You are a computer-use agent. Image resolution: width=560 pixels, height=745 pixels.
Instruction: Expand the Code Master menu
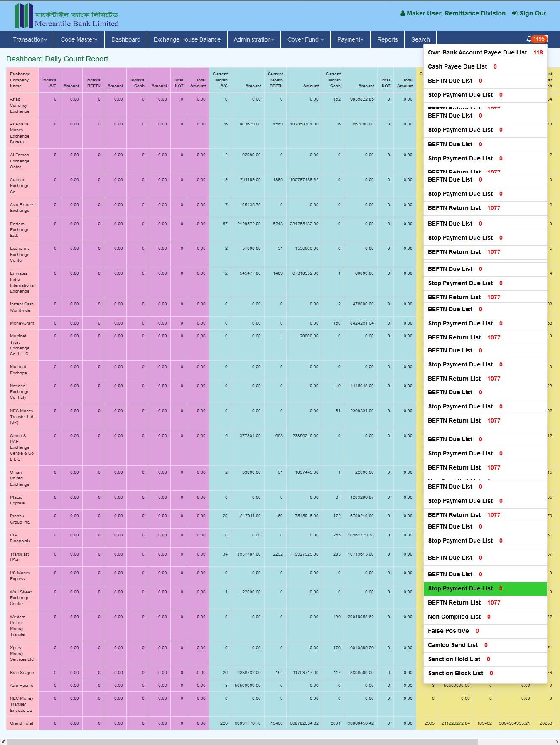pyautogui.click(x=79, y=39)
